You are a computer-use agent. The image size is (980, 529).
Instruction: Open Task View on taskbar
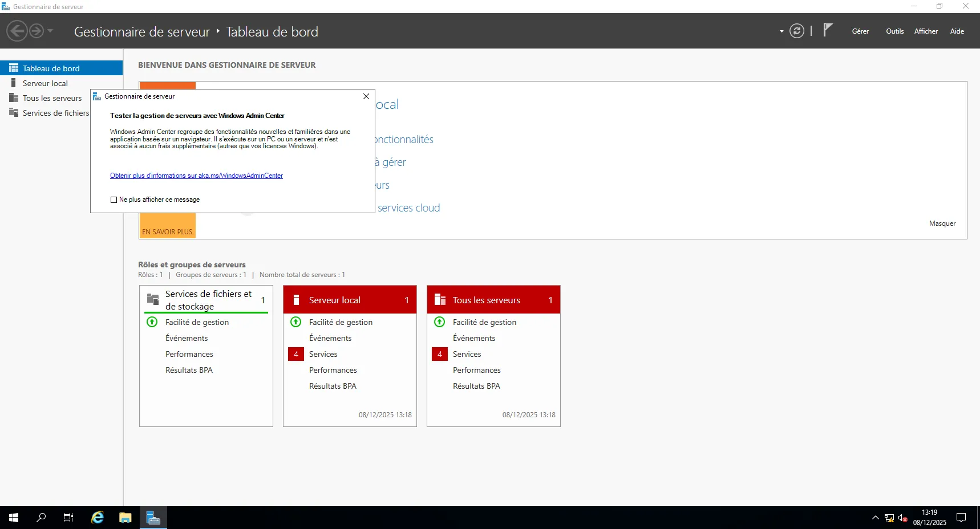[68, 518]
